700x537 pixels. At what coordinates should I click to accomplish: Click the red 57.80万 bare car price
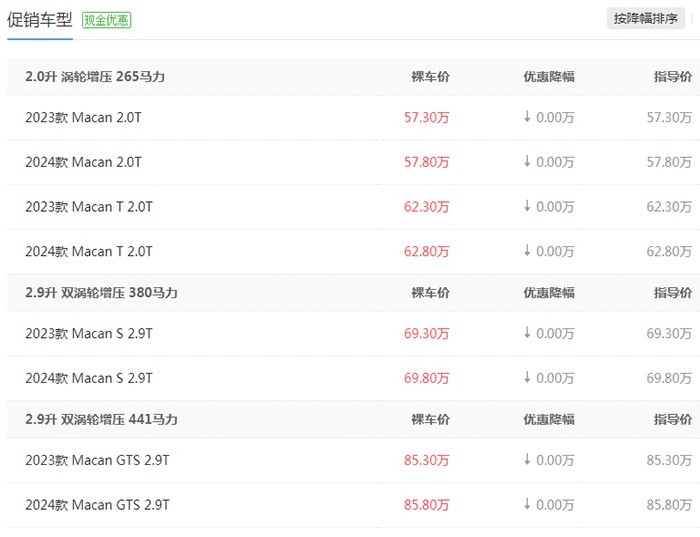tap(426, 162)
